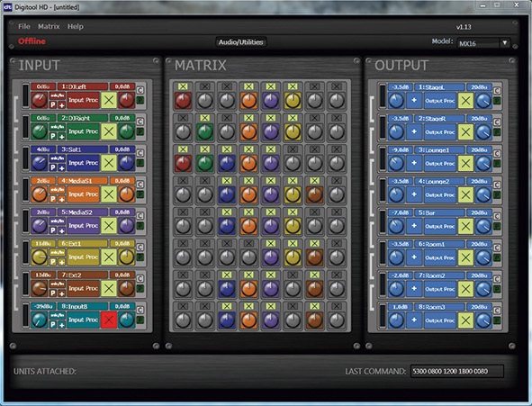The width and height of the screenshot is (532, 406).
Task: Open the Model MX16 dropdown
Action: pos(482,43)
